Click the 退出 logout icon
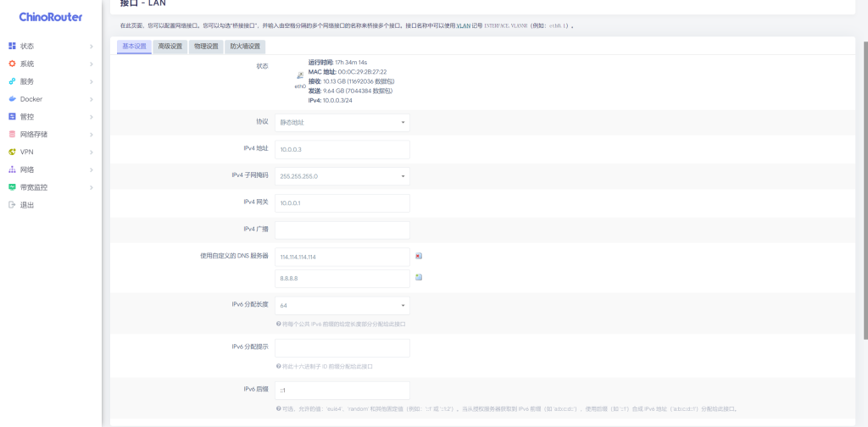868x427 pixels. tap(12, 205)
